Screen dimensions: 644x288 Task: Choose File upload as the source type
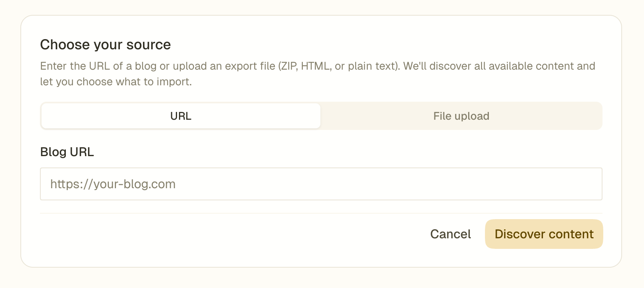pos(461,116)
